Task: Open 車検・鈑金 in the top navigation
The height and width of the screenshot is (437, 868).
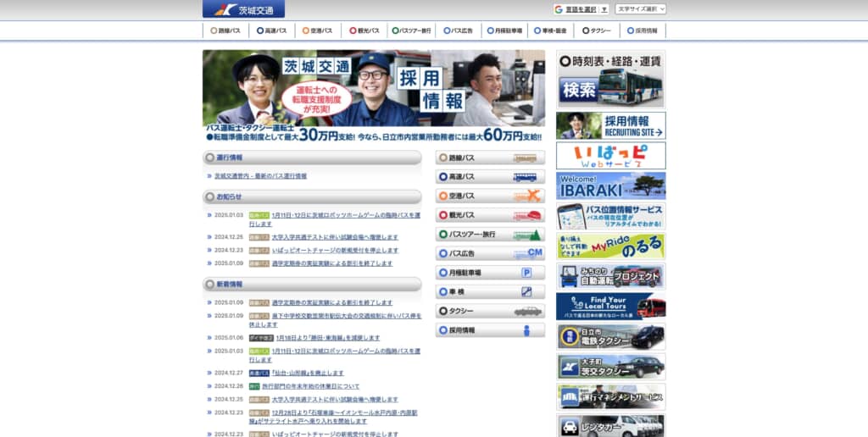Action: pos(550,31)
